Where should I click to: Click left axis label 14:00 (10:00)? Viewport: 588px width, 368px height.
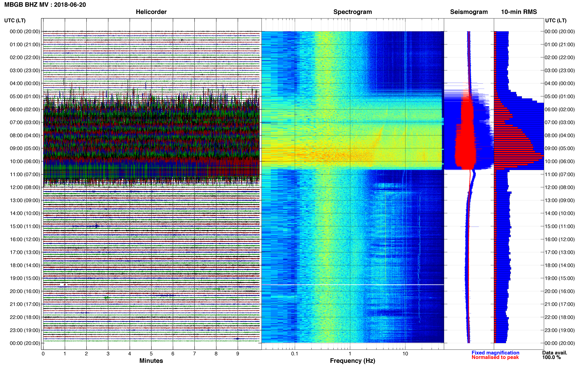coord(25,213)
